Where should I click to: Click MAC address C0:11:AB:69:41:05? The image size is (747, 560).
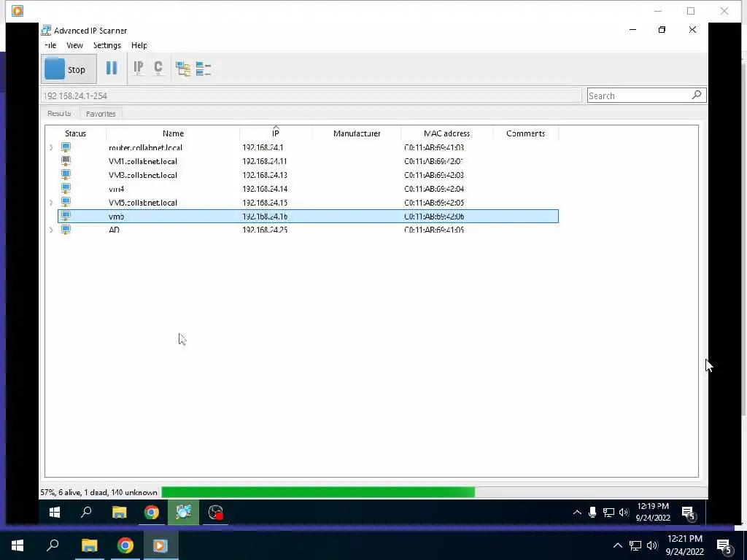pos(434,230)
